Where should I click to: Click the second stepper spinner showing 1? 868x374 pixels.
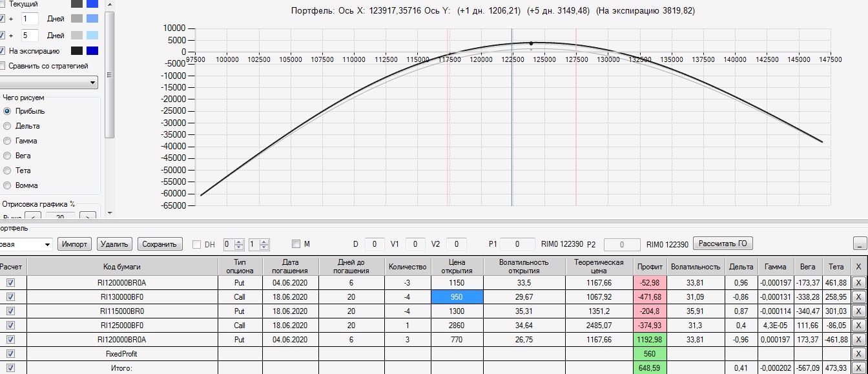[x=259, y=244]
